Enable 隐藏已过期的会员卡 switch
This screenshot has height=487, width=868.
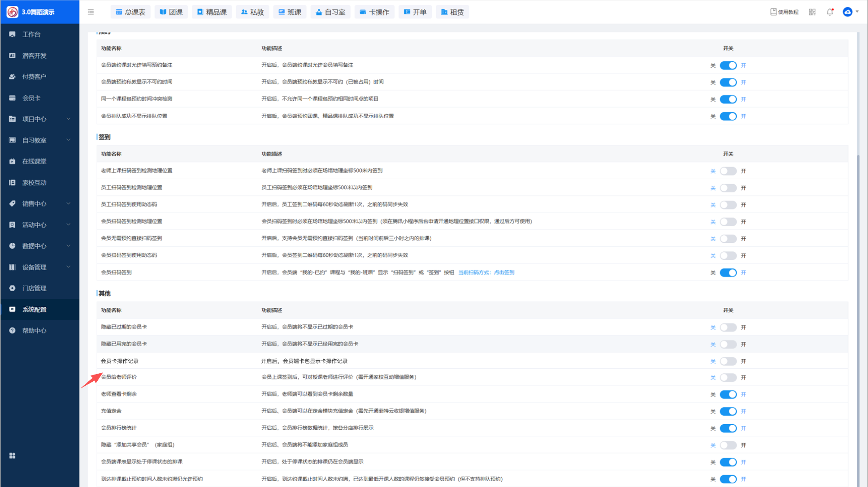(728, 328)
